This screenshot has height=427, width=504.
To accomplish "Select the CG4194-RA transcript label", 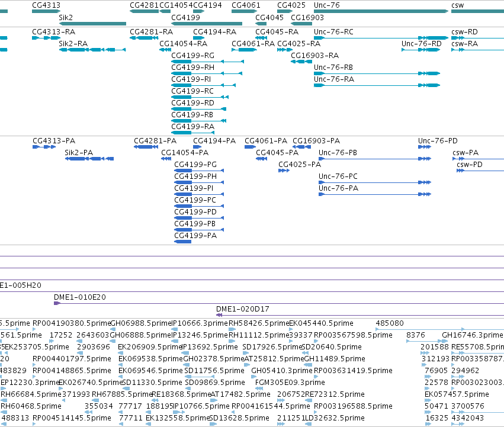I will (215, 31).
